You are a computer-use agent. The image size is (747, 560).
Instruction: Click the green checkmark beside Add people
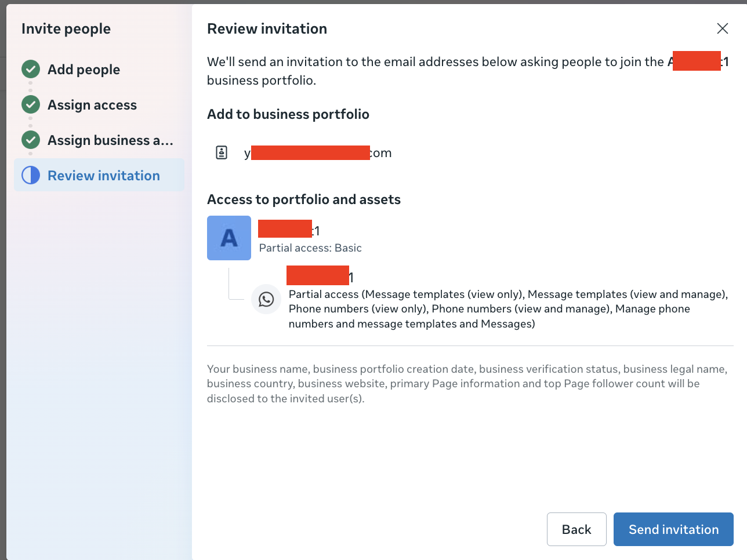tap(30, 69)
